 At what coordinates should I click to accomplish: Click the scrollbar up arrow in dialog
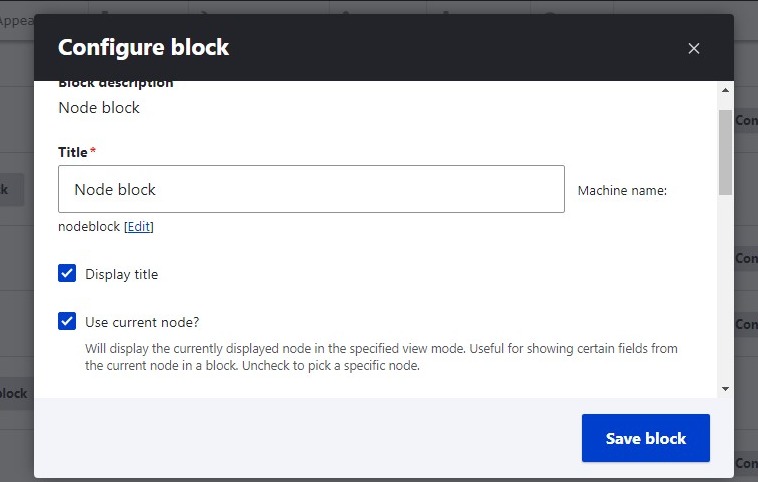tap(725, 91)
